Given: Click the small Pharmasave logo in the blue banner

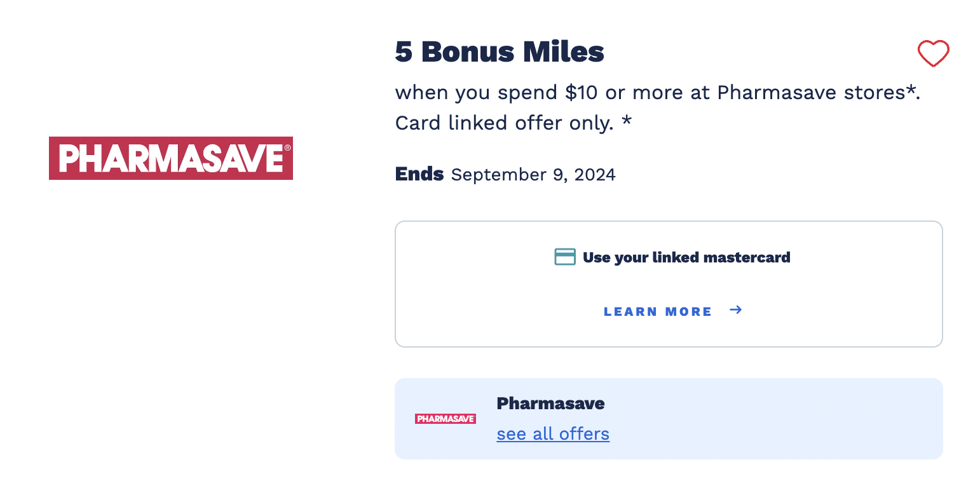Looking at the screenshot, I should point(445,419).
